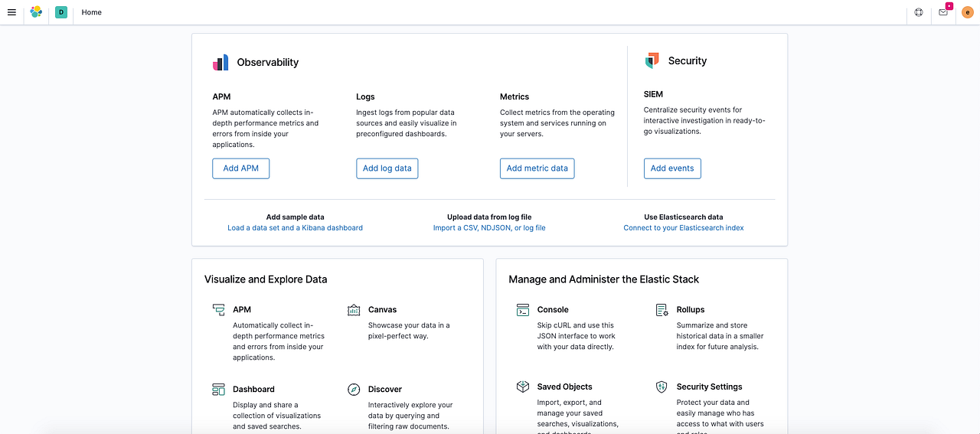
Task: Open the Canvas app icon
Action: click(x=354, y=310)
